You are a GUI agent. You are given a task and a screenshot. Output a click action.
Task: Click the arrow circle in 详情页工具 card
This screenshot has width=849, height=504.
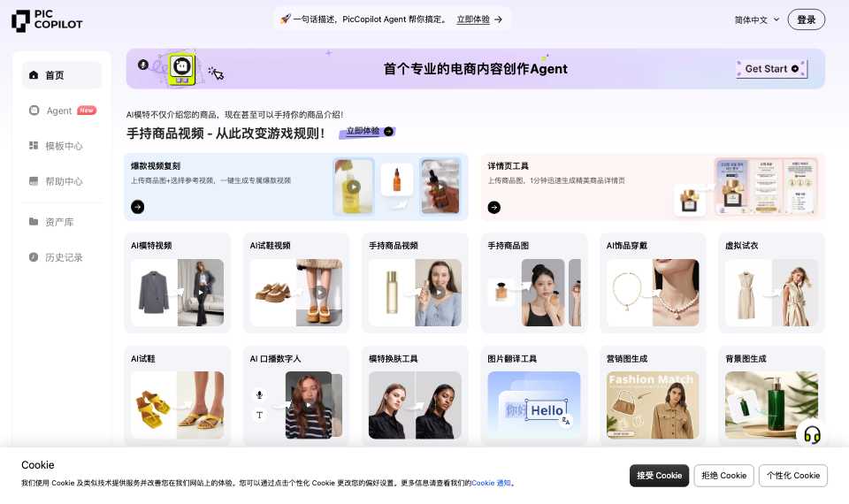[493, 207]
